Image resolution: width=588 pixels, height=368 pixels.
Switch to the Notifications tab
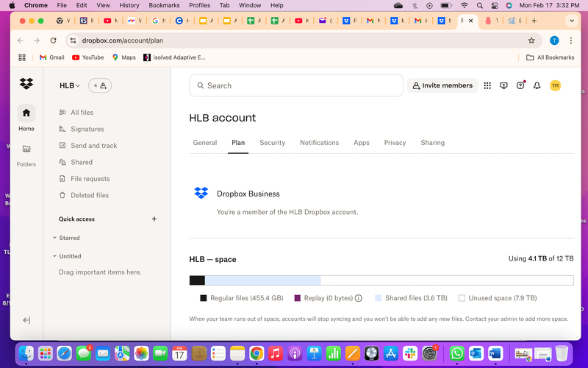(x=319, y=143)
